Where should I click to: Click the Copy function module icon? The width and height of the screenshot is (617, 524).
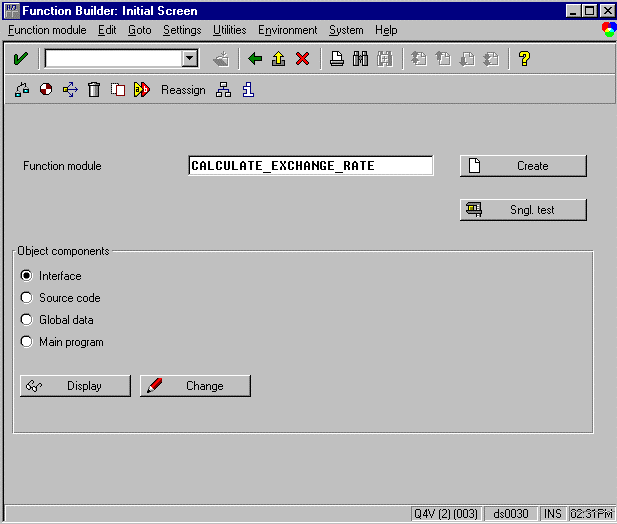point(117,90)
